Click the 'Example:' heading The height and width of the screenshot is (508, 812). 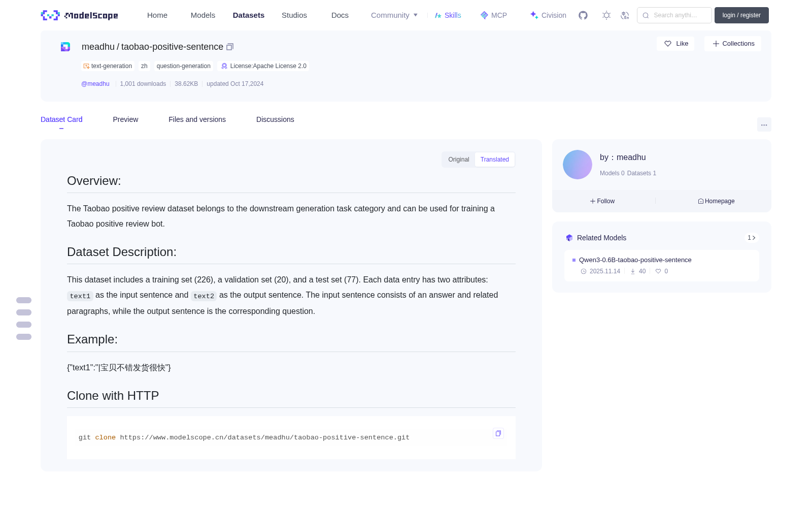click(x=92, y=339)
